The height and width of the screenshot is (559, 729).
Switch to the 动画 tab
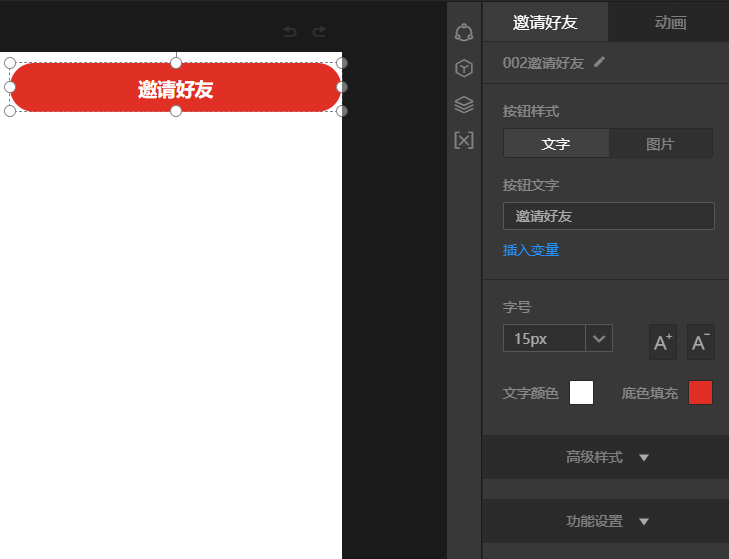670,22
